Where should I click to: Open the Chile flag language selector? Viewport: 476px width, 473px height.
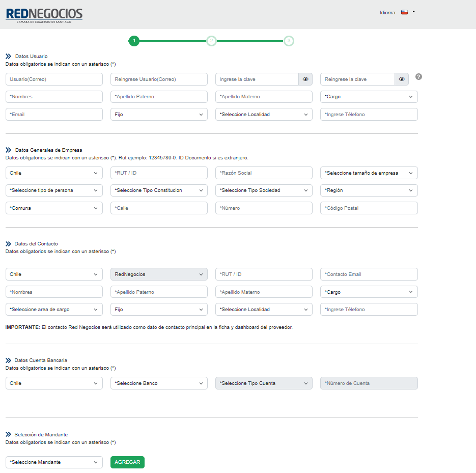[x=405, y=12]
